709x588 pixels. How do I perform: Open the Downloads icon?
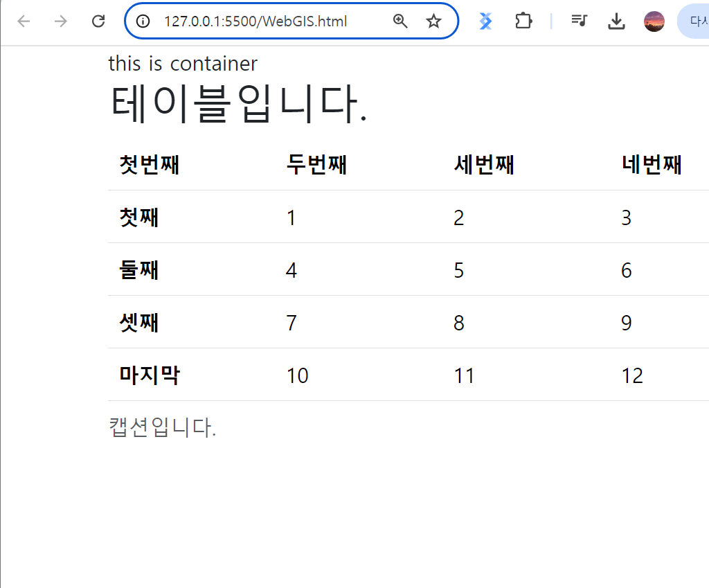coord(616,21)
